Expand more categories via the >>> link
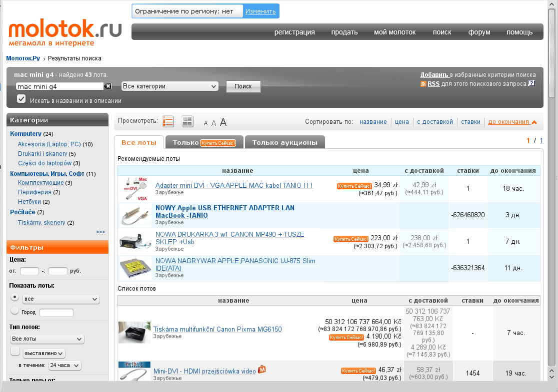Image resolution: width=558 pixels, height=392 pixels. (x=100, y=232)
